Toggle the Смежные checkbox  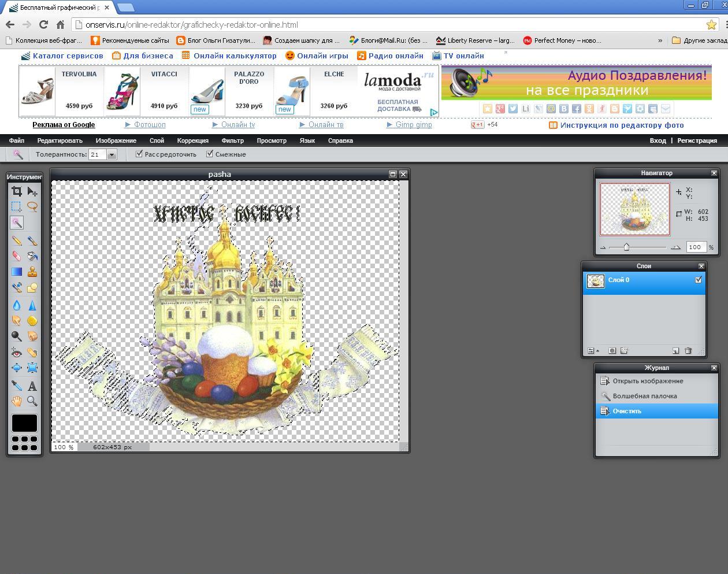[210, 154]
